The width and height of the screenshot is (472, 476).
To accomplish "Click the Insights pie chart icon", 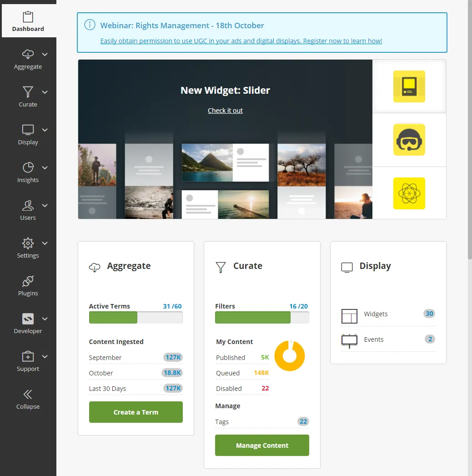I will click(28, 167).
